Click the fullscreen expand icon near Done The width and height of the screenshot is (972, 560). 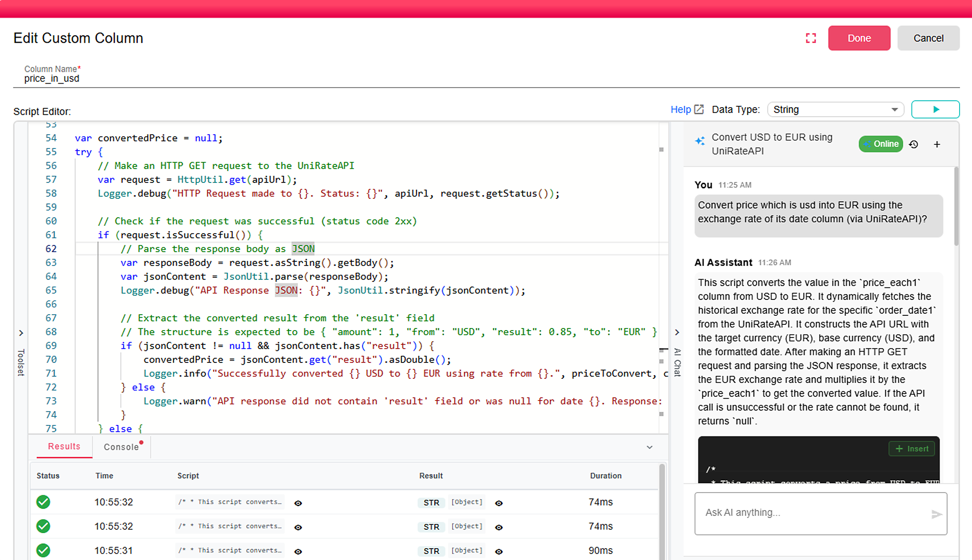click(811, 38)
